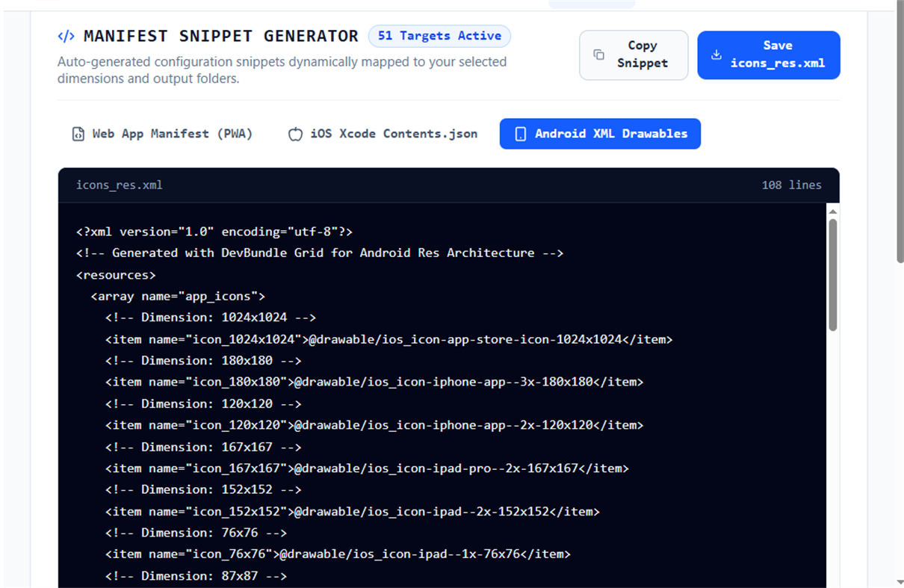Click the XML version declaration line

(x=214, y=232)
